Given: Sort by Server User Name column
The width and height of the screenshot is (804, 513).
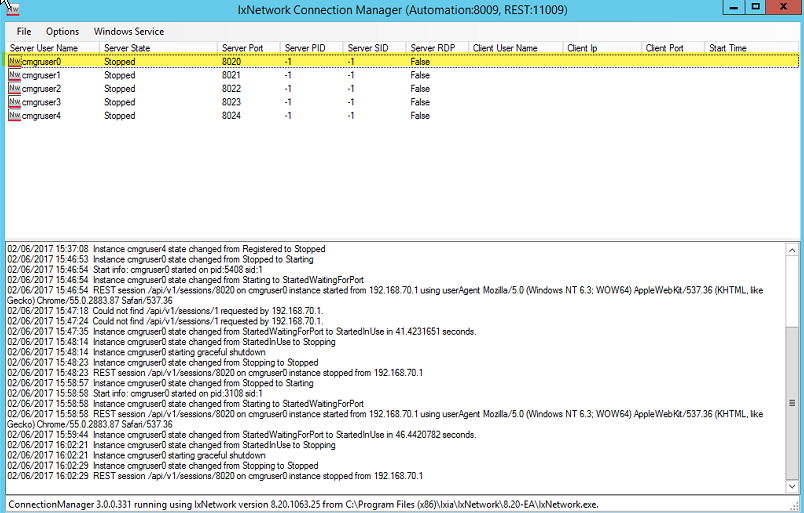Looking at the screenshot, I should click(x=44, y=48).
